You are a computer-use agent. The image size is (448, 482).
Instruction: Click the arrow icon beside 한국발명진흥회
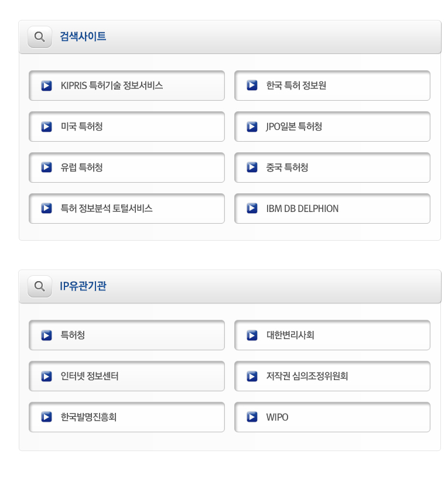point(47,417)
